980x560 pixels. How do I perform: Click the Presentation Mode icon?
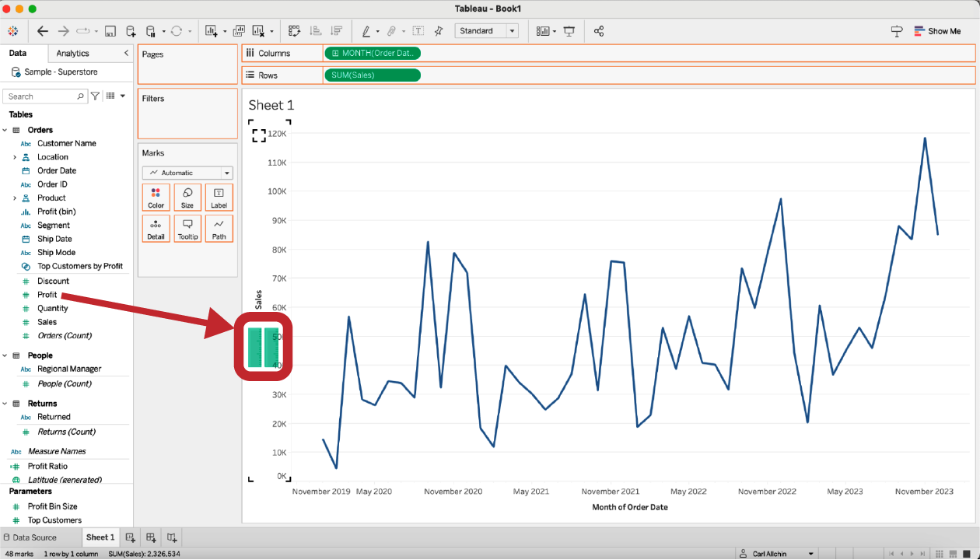pyautogui.click(x=569, y=31)
